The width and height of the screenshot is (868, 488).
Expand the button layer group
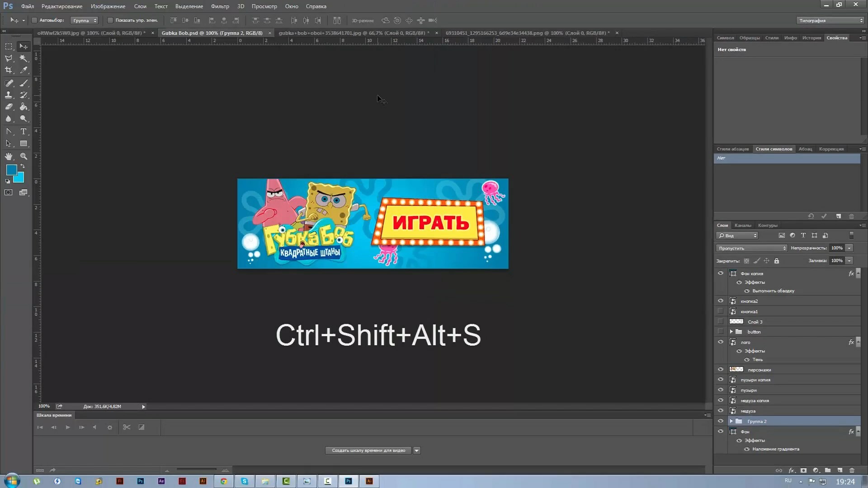(x=731, y=332)
